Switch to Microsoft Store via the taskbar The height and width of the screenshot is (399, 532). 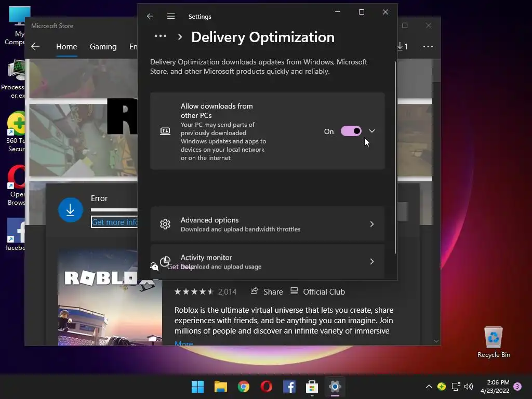point(312,387)
